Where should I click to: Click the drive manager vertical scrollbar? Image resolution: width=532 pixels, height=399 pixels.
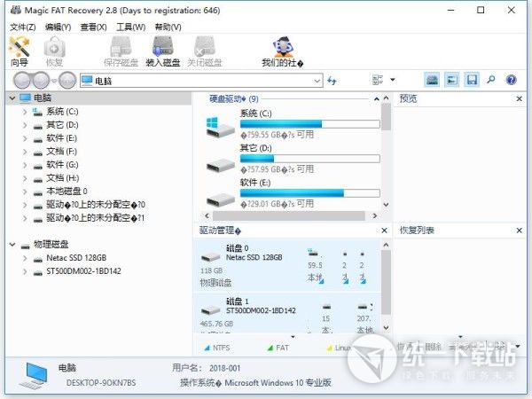pos(386,282)
